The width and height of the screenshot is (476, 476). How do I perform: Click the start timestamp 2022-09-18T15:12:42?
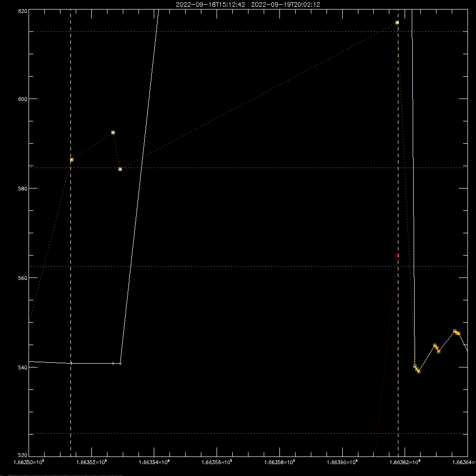point(210,5)
